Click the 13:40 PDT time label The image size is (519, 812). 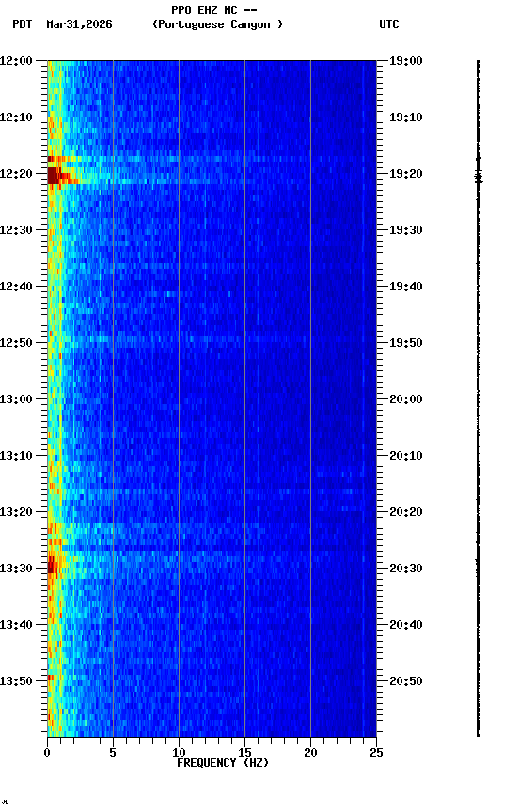coord(16,625)
